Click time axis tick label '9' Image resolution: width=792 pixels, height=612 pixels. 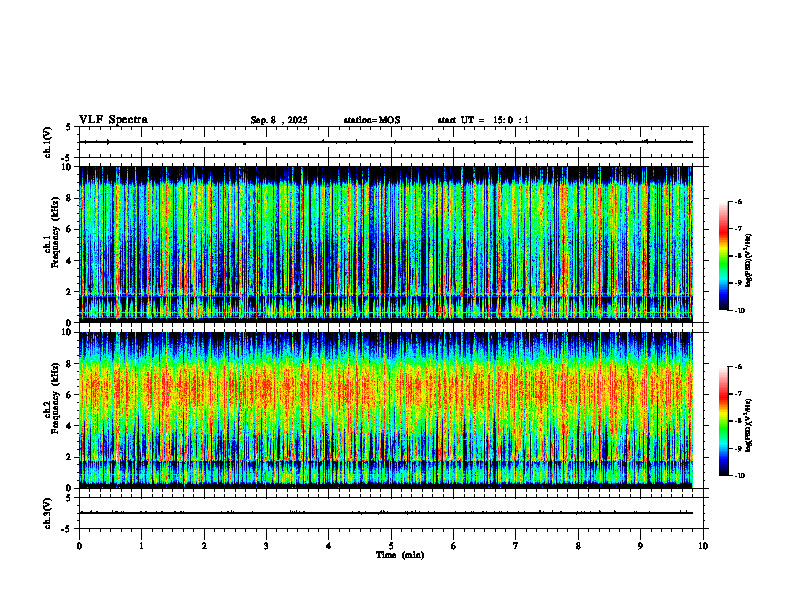(640, 546)
